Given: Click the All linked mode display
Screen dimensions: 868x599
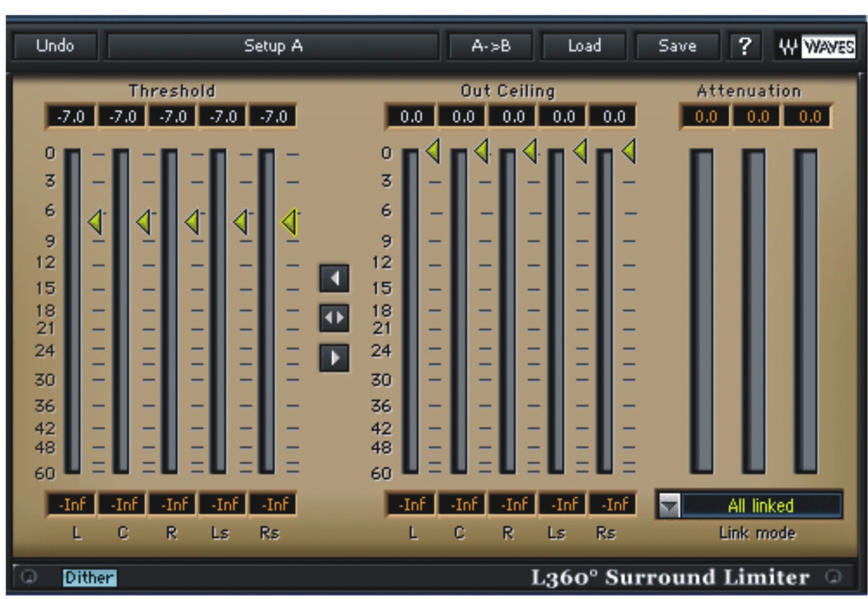Looking at the screenshot, I should point(760,505).
